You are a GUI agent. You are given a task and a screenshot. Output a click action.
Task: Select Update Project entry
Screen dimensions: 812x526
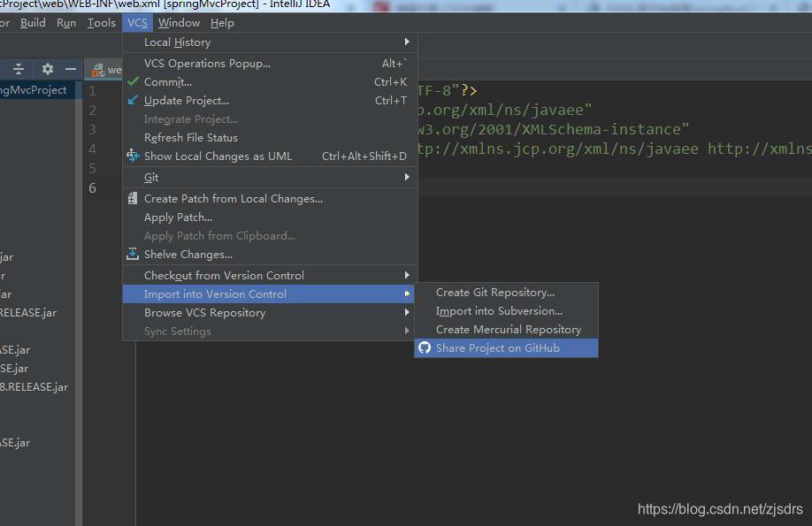pos(270,101)
